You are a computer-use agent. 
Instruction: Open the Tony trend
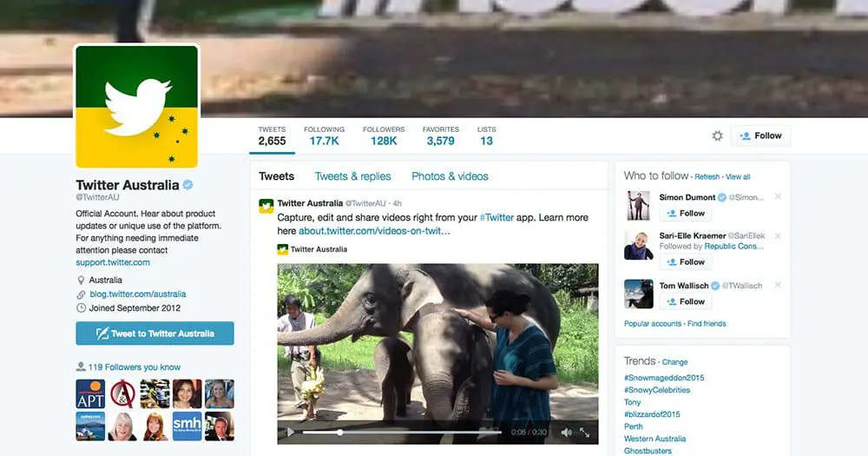(632, 402)
